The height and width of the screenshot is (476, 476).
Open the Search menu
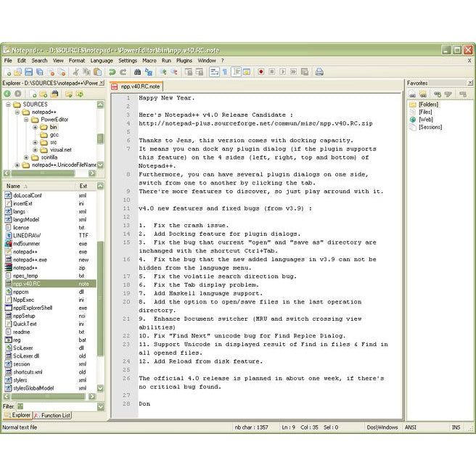[39, 60]
